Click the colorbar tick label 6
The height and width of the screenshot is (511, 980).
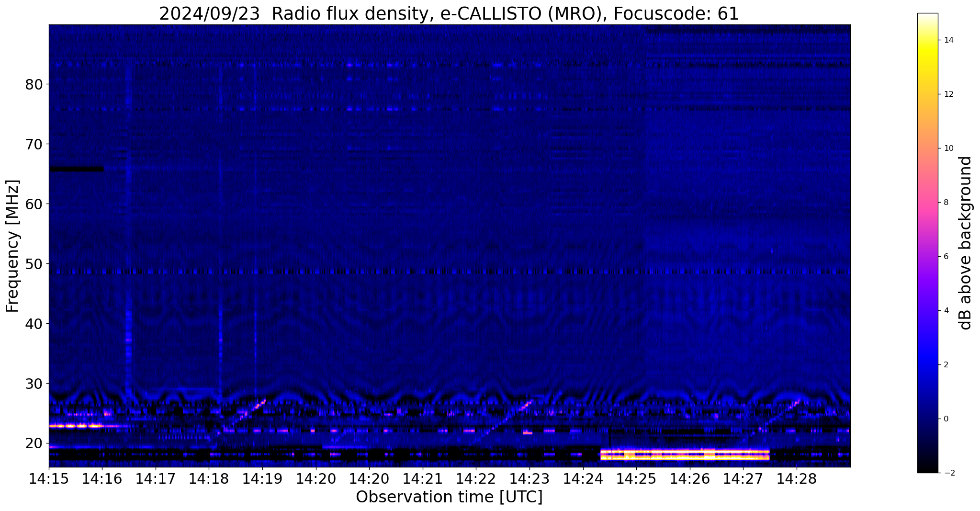[x=946, y=257]
